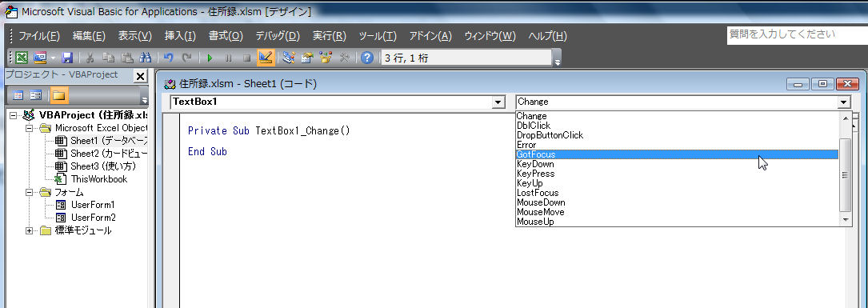Click View Object icon in project panel

point(36,95)
